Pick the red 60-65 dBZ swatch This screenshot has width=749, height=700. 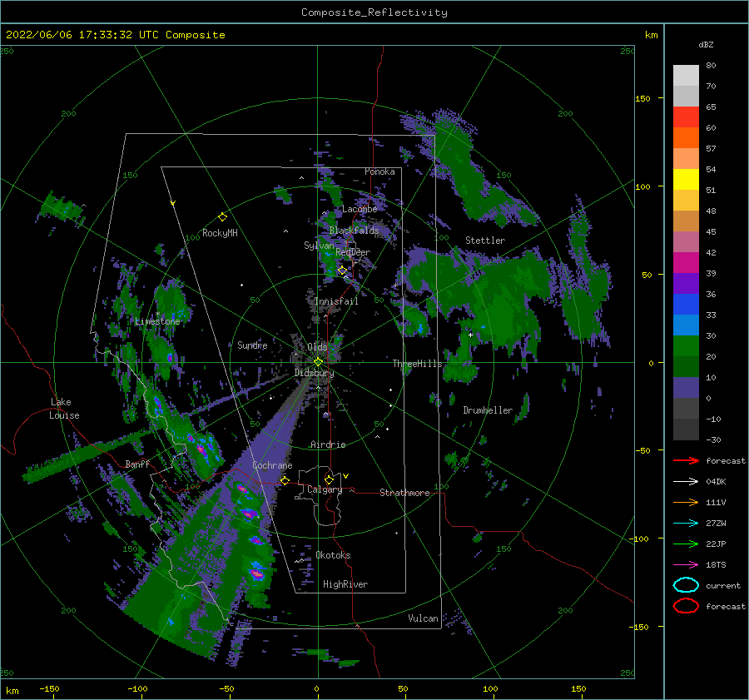click(686, 117)
